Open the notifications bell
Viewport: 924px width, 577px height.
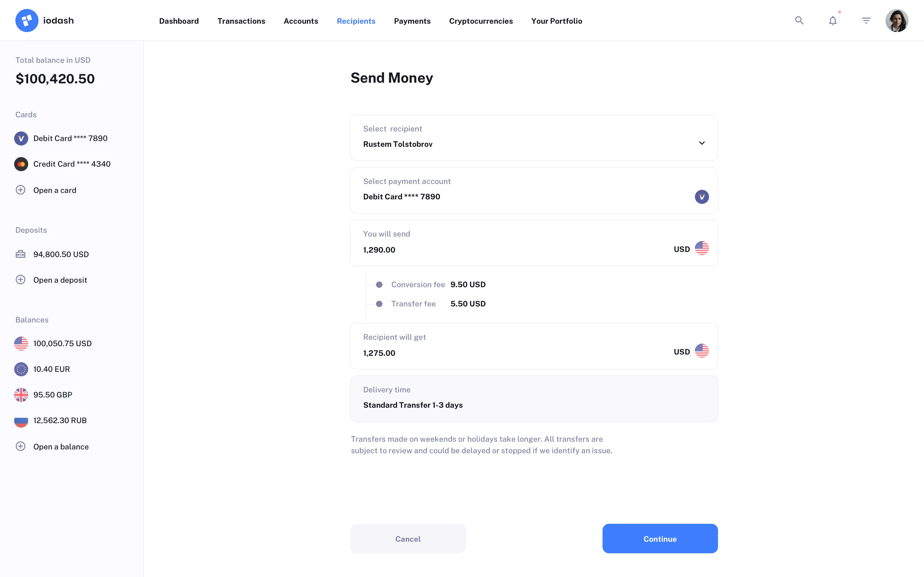pyautogui.click(x=832, y=20)
